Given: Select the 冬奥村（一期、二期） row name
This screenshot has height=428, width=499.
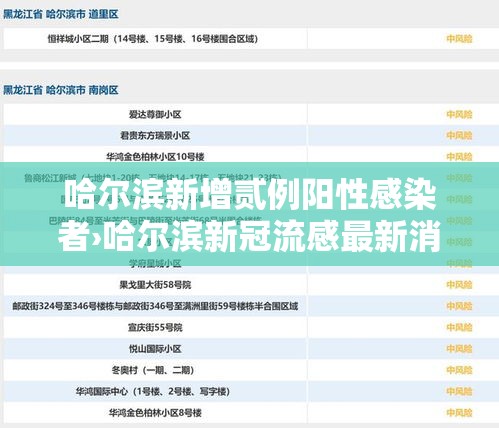Looking at the screenshot, I should pos(153,370).
